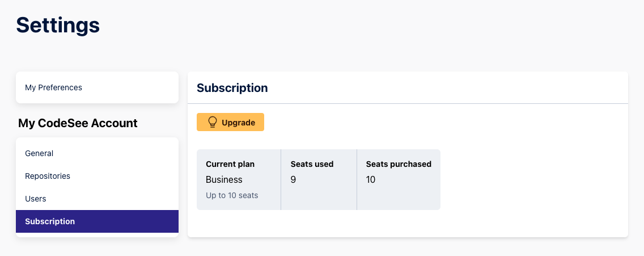This screenshot has height=256, width=644.
Task: Click the Settings page title
Action: pos(58,25)
